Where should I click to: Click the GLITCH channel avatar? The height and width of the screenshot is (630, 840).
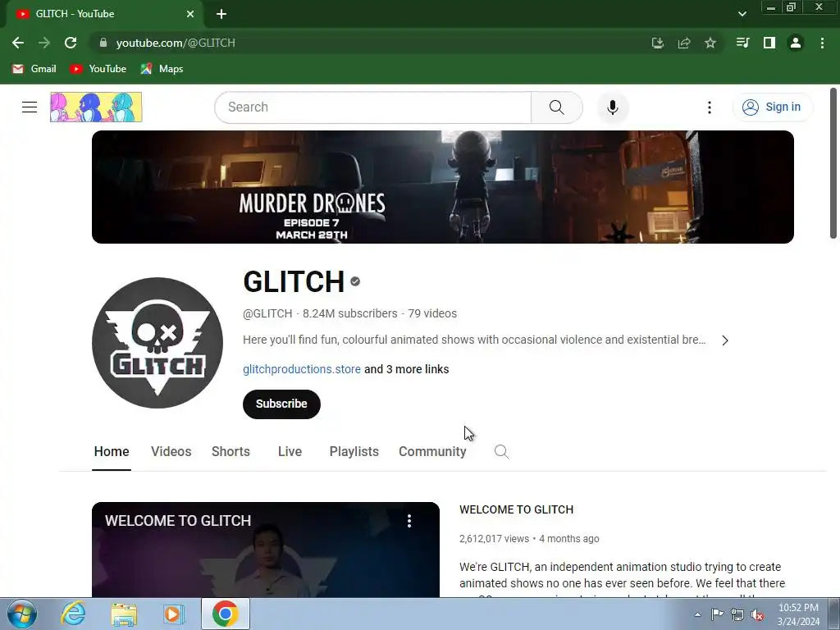[157, 343]
